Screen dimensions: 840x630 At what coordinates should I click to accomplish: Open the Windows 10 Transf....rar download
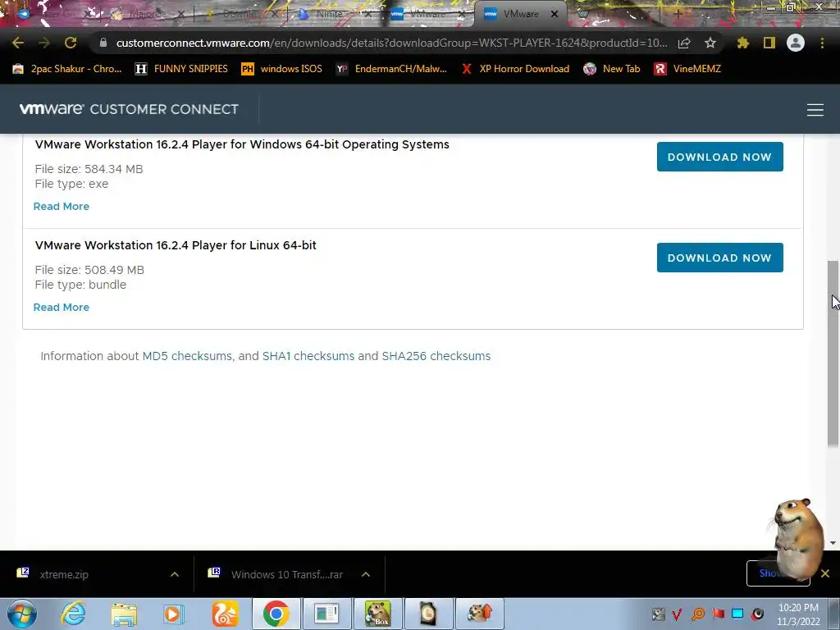point(286,574)
